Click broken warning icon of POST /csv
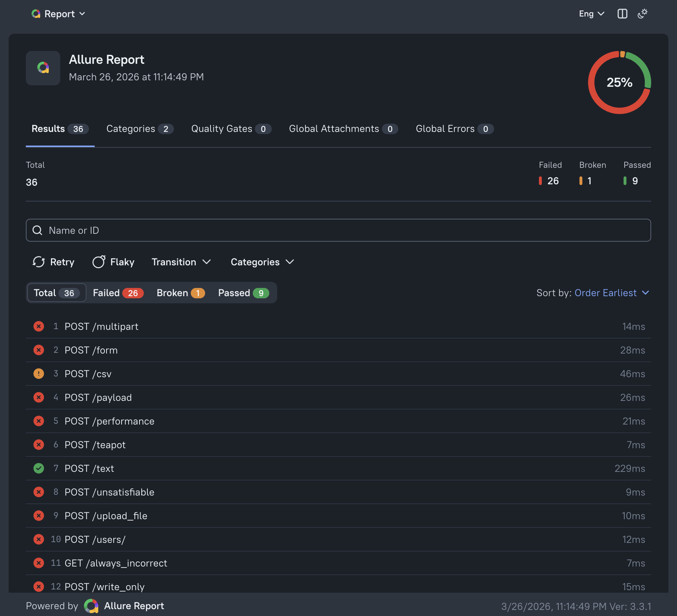Screen dimensions: 677x616 pos(39,374)
